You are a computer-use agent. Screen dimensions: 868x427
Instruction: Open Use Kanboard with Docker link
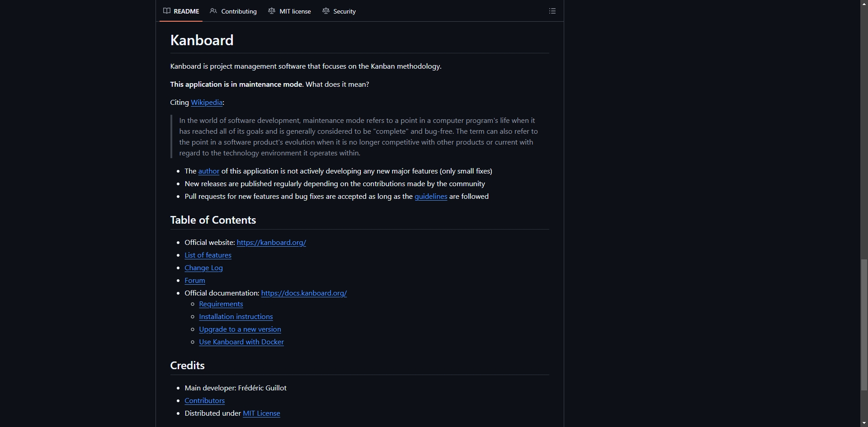coord(241,342)
